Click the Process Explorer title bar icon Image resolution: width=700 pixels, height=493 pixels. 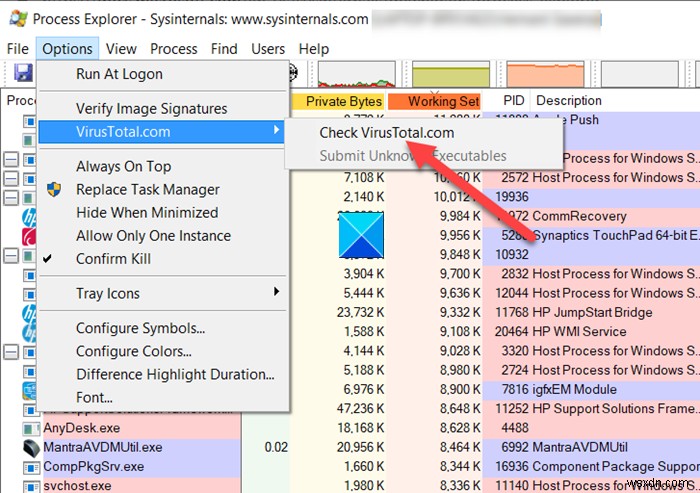coord(18,18)
